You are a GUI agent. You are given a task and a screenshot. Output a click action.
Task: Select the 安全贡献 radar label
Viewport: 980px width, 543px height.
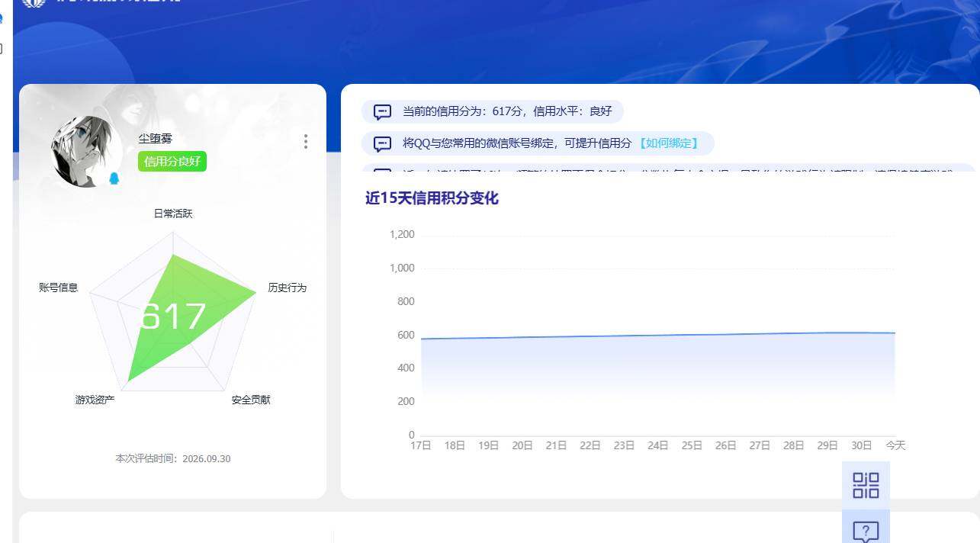(251, 400)
